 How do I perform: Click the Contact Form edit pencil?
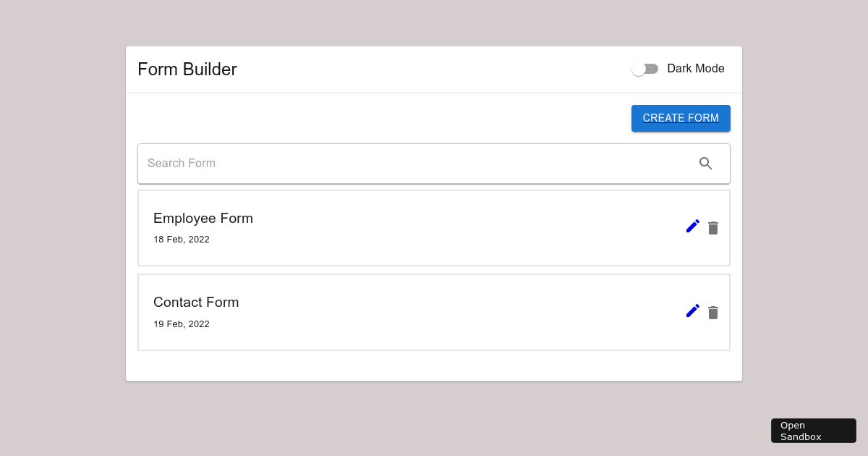(692, 311)
